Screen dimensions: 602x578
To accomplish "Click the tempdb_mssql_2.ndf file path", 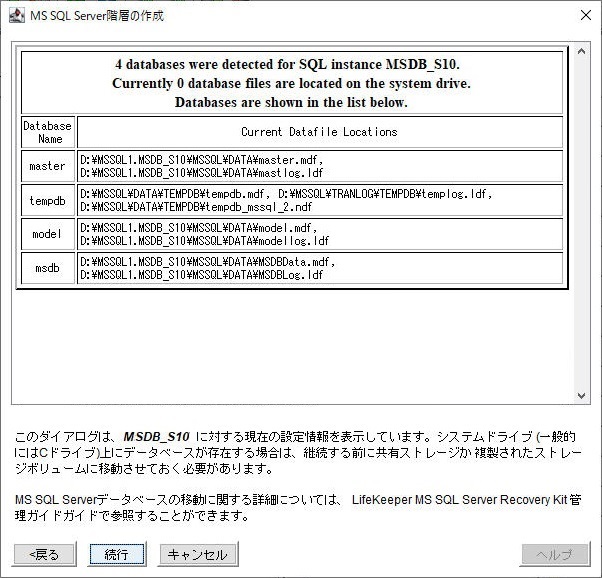I will coord(196,207).
